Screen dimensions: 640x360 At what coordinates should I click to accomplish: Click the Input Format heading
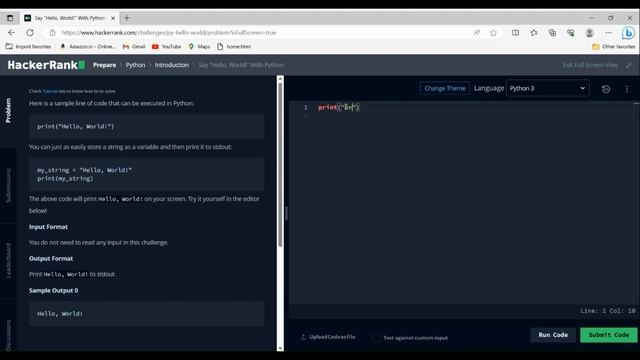coord(48,227)
